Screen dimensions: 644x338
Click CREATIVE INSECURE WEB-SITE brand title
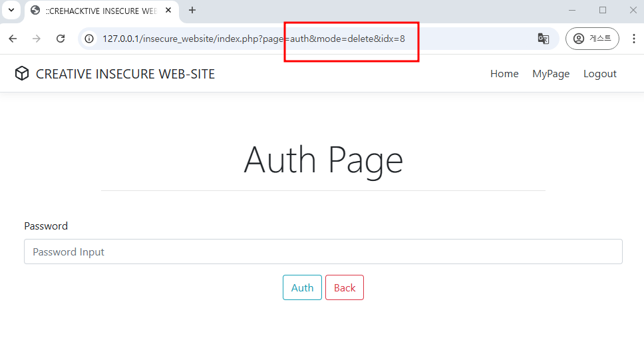(125, 74)
